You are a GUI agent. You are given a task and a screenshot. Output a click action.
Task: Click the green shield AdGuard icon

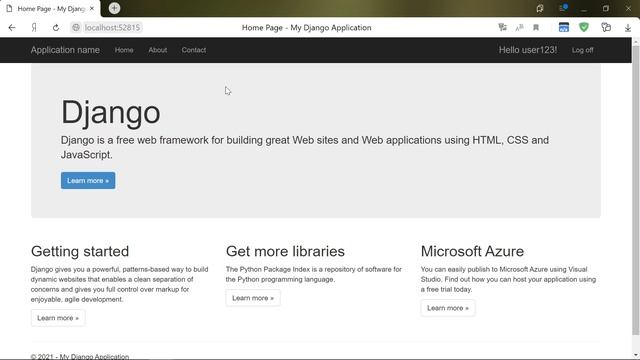coord(584,27)
